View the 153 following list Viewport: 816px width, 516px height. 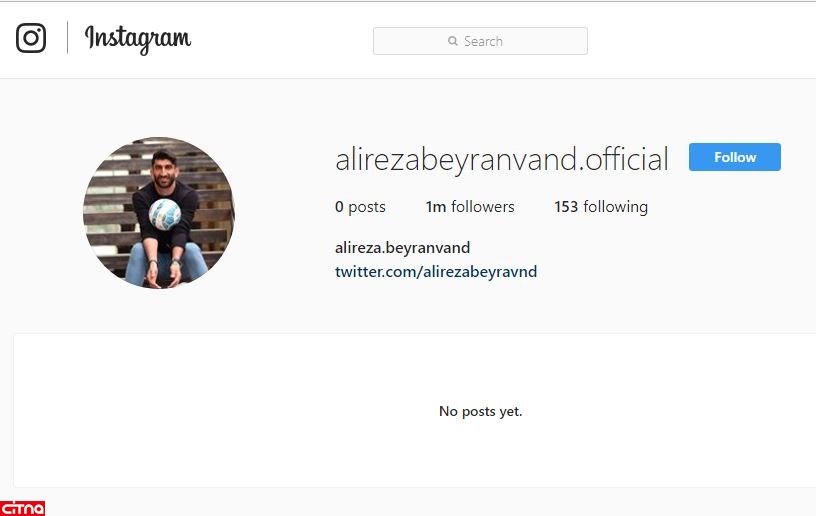click(x=601, y=207)
